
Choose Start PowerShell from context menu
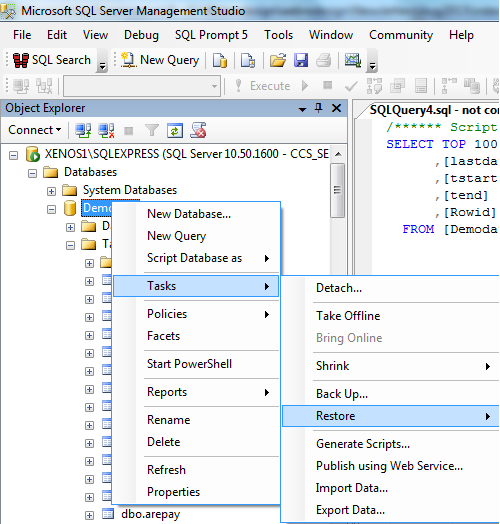pyautogui.click(x=196, y=364)
